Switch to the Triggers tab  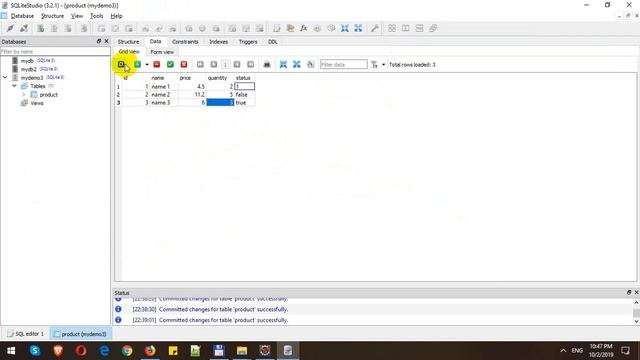[x=248, y=42]
